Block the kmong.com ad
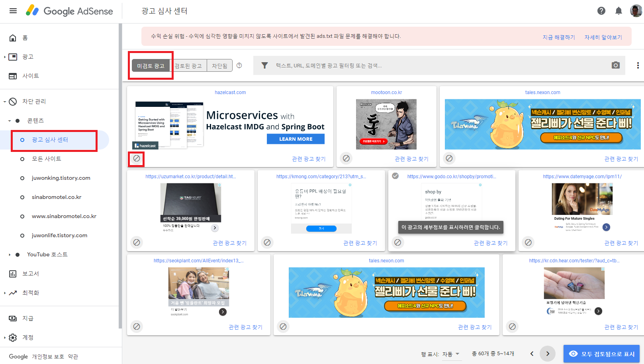This screenshot has height=364, width=644. click(267, 242)
